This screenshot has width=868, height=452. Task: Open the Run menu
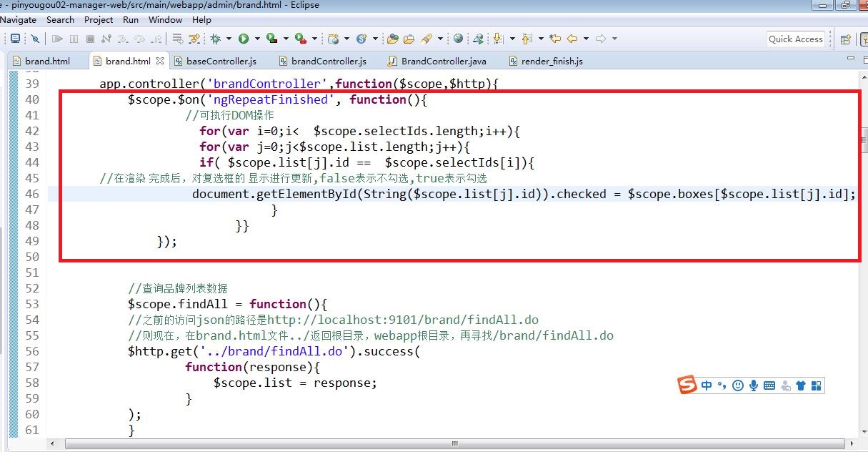131,20
